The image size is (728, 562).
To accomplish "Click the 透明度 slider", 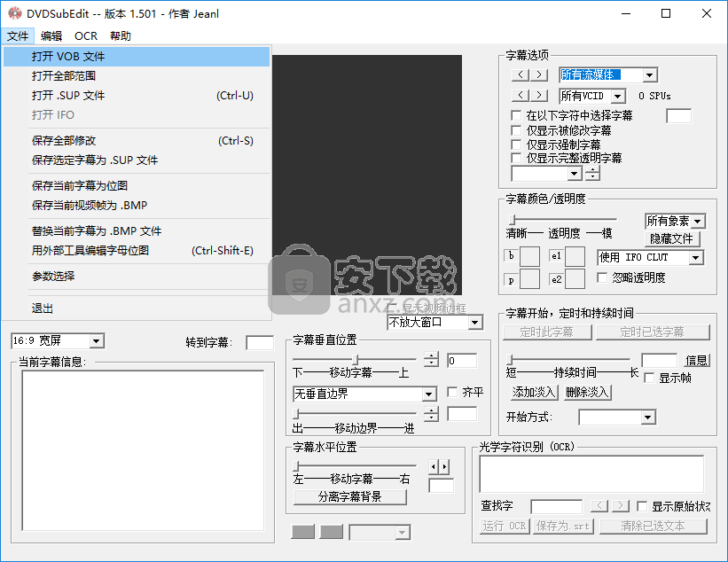I will click(x=563, y=219).
